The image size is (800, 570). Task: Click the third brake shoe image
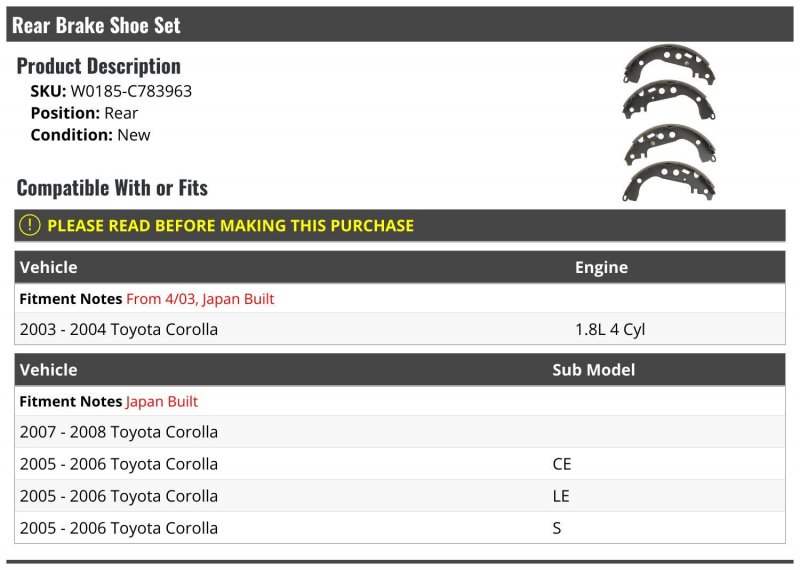pyautogui.click(x=670, y=144)
